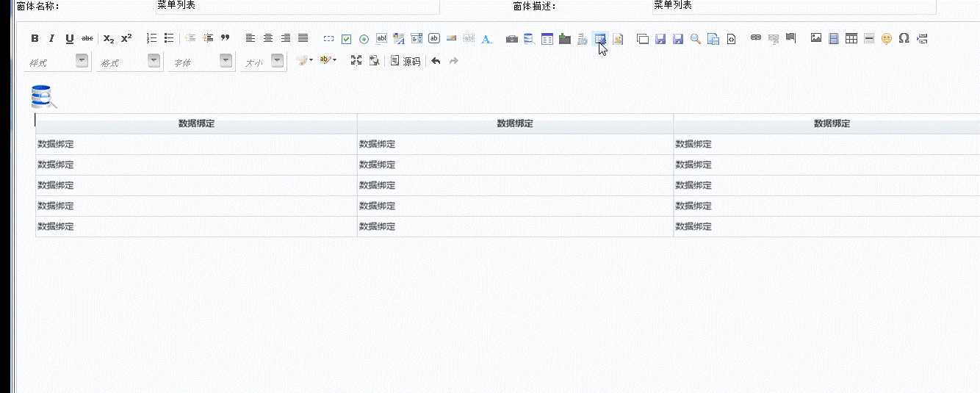Insert a selection list field
980x393 pixels.
coord(417,38)
